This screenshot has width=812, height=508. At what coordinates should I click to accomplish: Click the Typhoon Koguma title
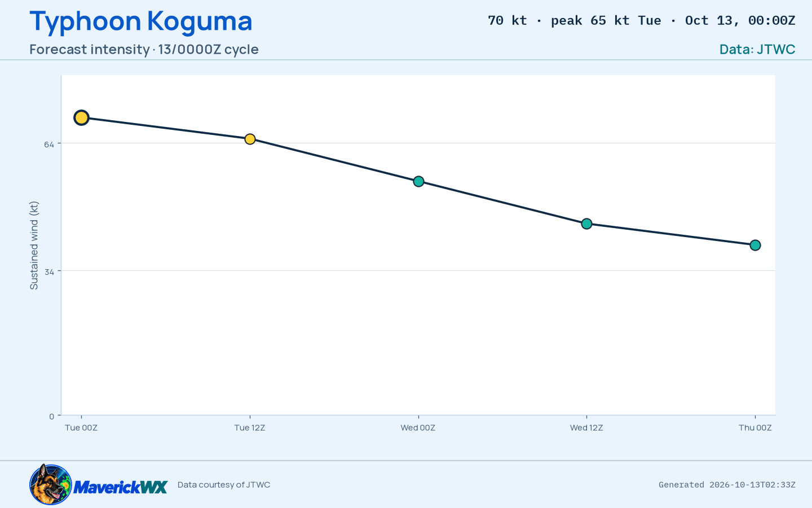pyautogui.click(x=141, y=21)
